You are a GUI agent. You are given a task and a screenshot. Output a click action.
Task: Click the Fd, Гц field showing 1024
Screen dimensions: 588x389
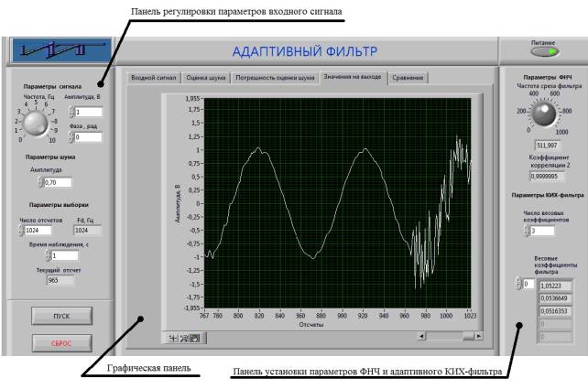[x=87, y=230]
